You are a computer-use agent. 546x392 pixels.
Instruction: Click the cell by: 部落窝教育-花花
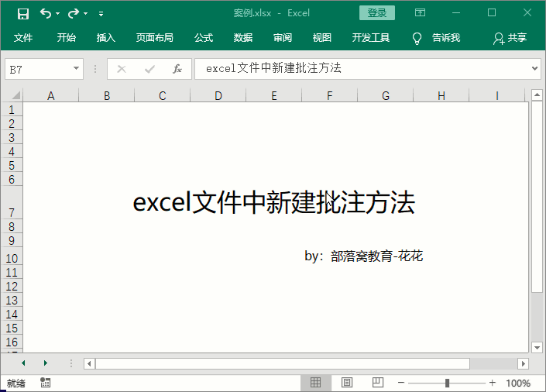363,256
